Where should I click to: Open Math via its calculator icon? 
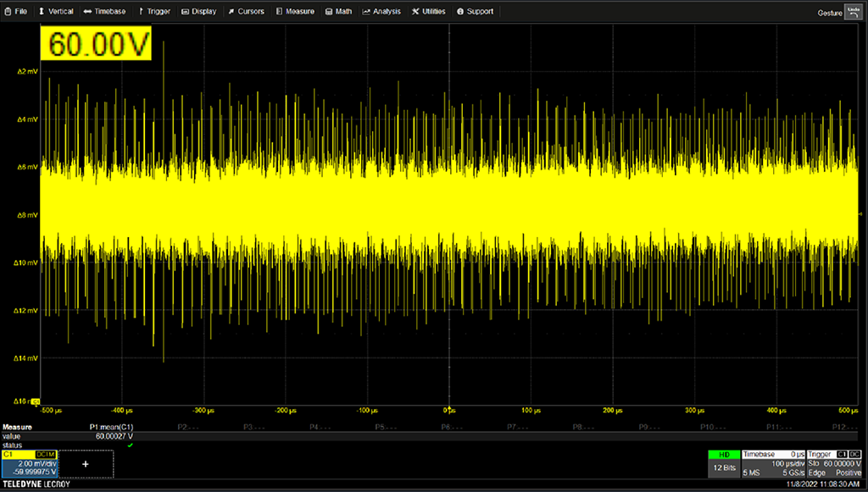(328, 12)
